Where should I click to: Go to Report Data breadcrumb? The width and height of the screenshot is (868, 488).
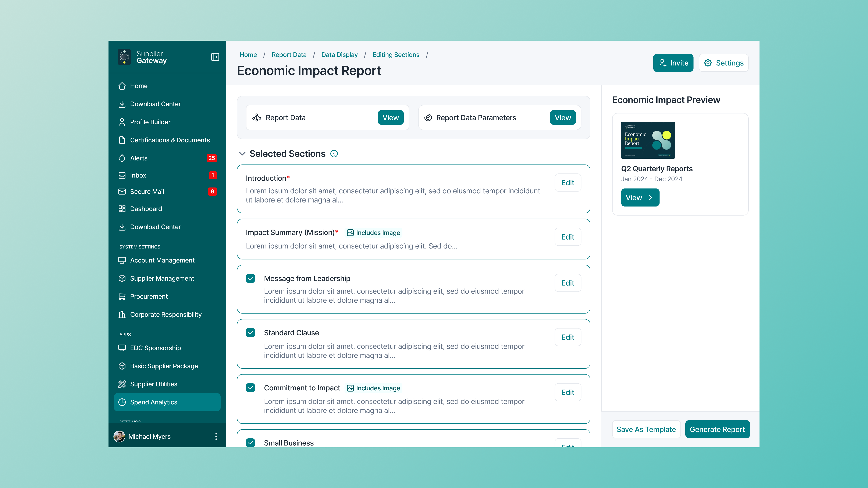click(x=289, y=55)
